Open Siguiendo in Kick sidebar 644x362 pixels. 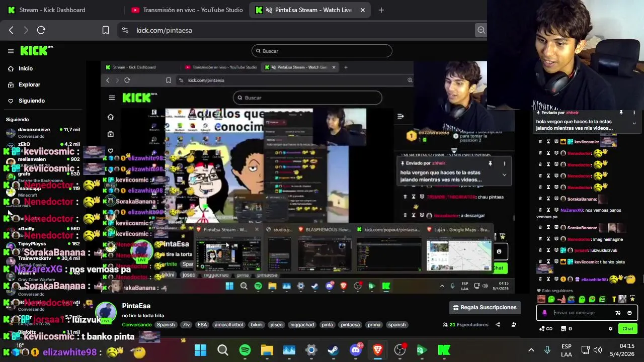31,101
